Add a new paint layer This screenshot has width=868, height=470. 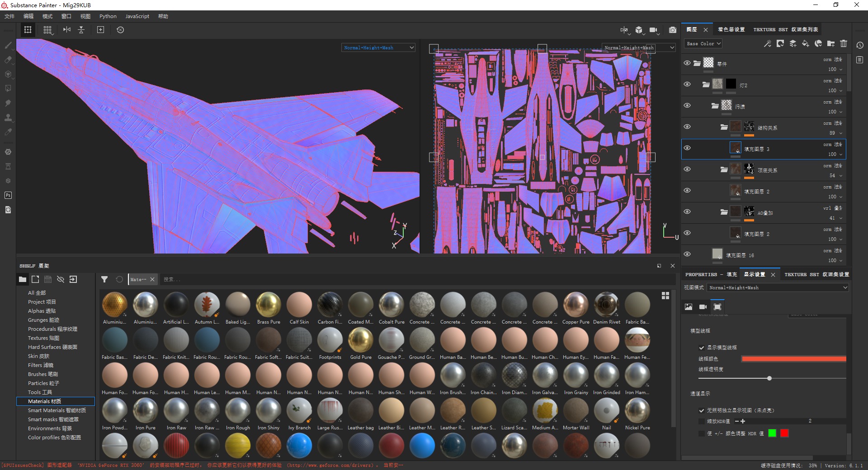tap(793, 43)
